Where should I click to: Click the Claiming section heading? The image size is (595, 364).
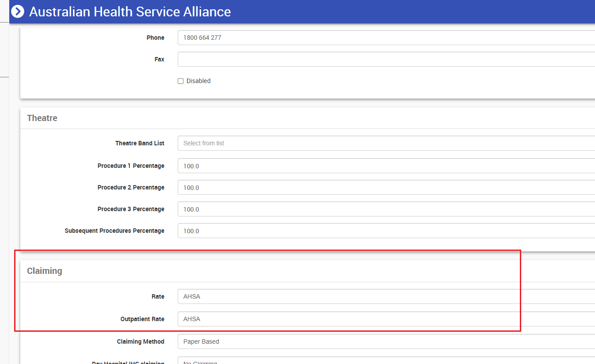point(45,271)
